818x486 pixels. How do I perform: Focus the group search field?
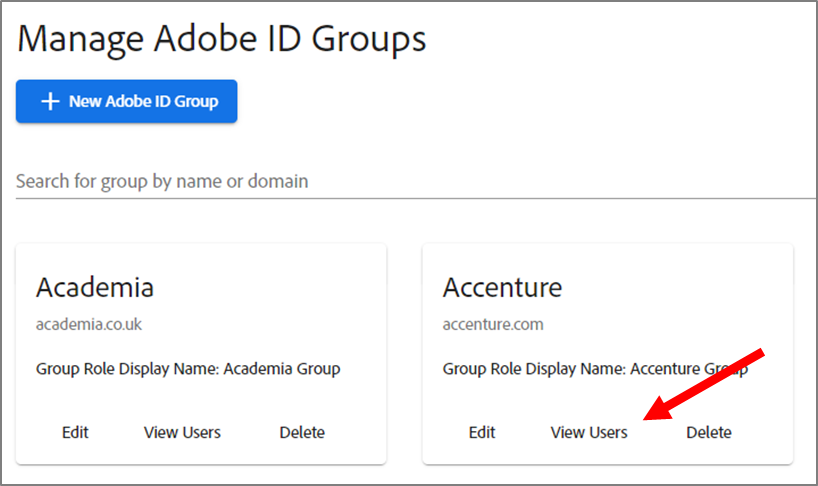pyautogui.click(x=416, y=181)
